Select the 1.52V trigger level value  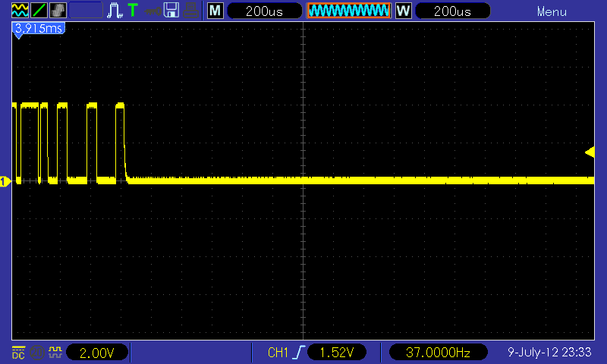tap(337, 353)
